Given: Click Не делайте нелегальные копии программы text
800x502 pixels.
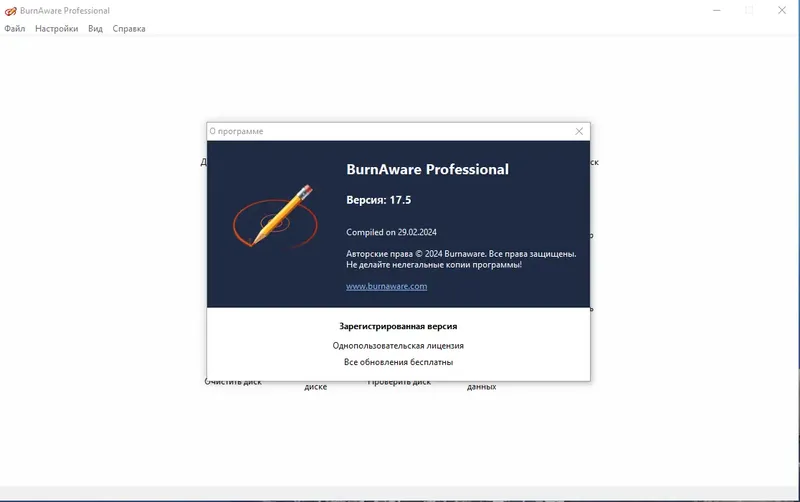Looking at the screenshot, I should 434,264.
